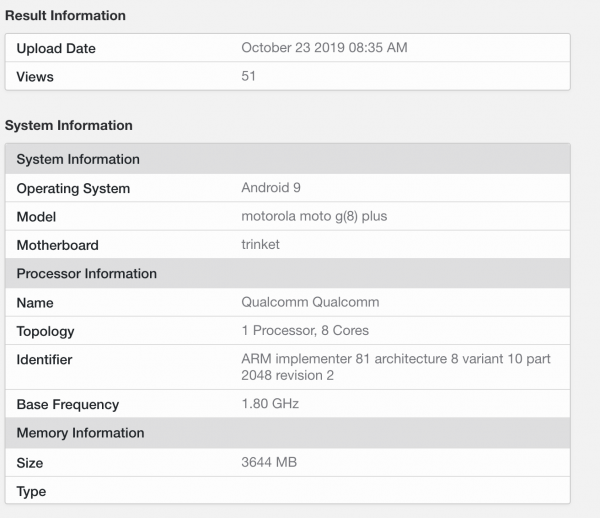The height and width of the screenshot is (518, 600).
Task: Click the October 23 2019 upload date value
Action: click(324, 48)
